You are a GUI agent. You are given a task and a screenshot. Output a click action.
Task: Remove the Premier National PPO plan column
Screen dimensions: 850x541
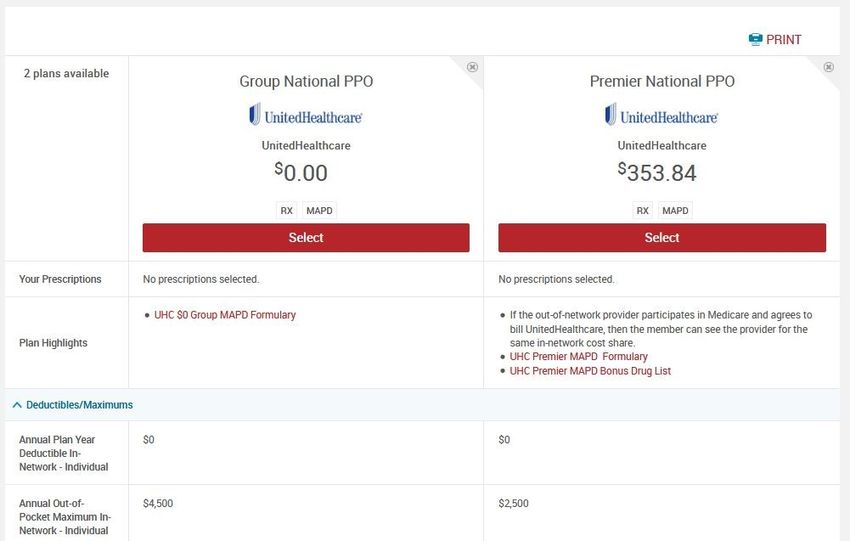point(828,67)
